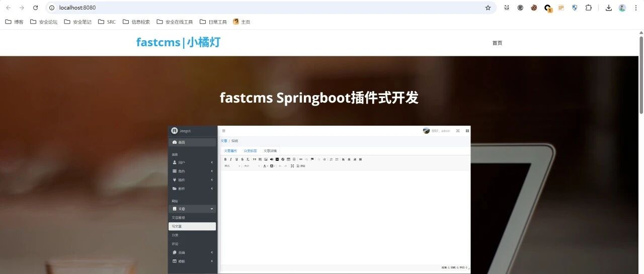Image resolution: width=644 pixels, height=274 pixels.
Task: Open the 安全在线工具 bookmark folder
Action: pyautogui.click(x=175, y=22)
